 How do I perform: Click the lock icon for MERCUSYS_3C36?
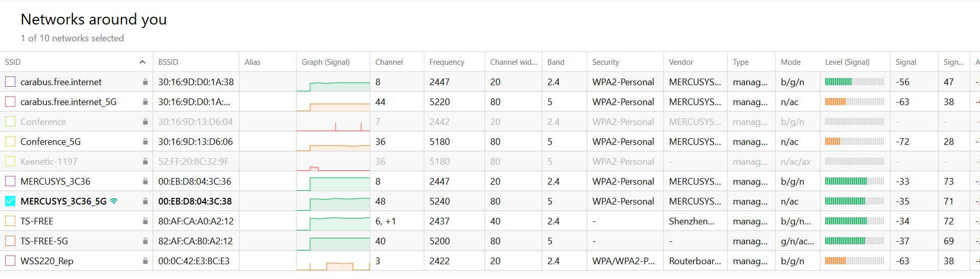(x=145, y=182)
